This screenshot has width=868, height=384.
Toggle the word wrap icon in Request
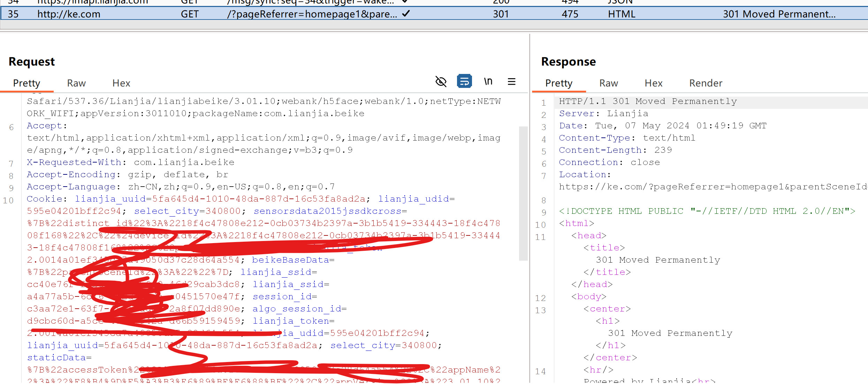464,82
